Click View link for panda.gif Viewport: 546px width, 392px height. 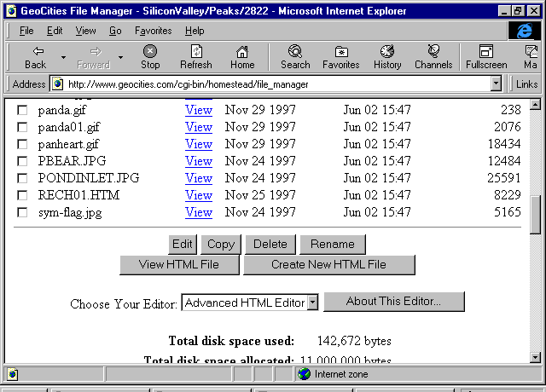pos(199,110)
